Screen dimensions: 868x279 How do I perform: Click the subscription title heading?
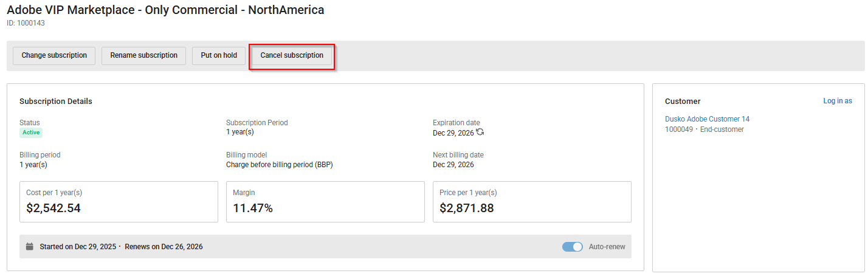point(165,10)
